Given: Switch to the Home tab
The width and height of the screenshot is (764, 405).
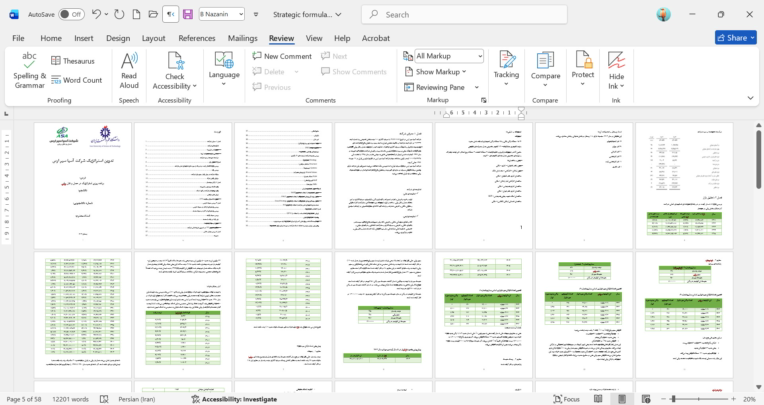Looking at the screenshot, I should [51, 38].
